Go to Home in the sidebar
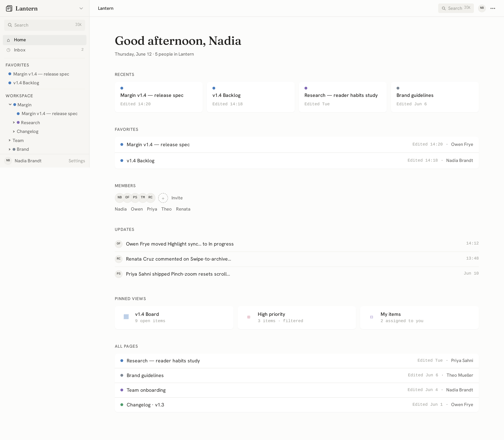This screenshot has width=504, height=440. pos(44,40)
